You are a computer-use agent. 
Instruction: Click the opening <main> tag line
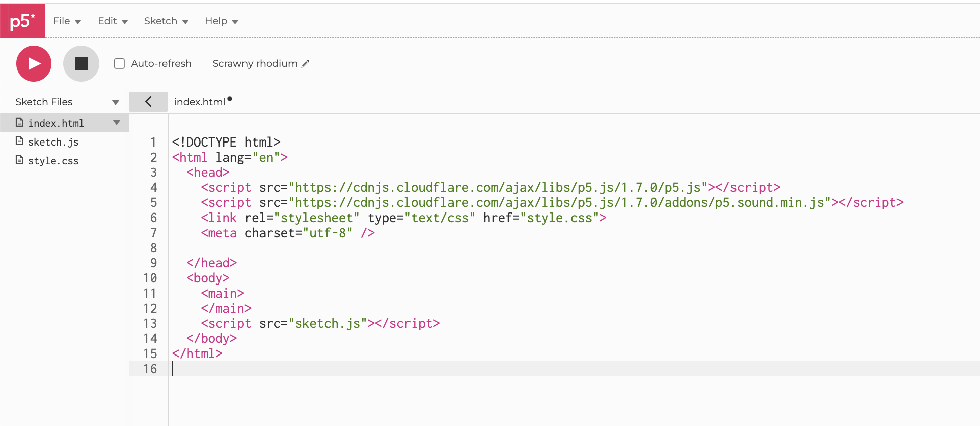222,293
